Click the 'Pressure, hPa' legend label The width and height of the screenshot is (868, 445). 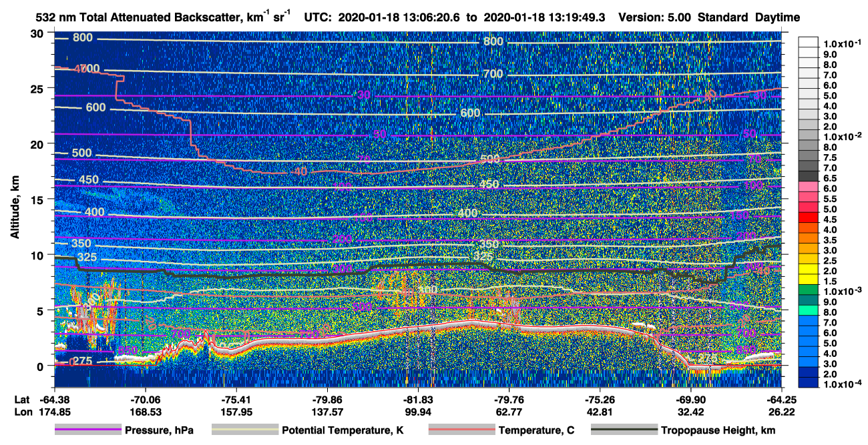[159, 431]
